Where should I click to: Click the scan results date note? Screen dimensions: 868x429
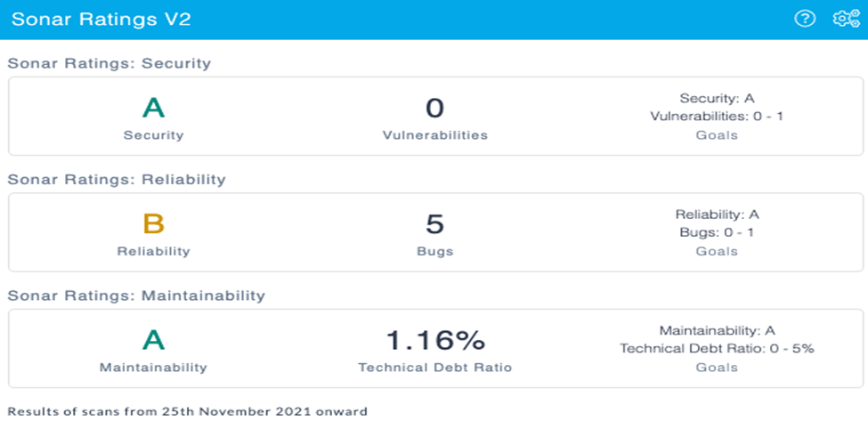click(187, 412)
